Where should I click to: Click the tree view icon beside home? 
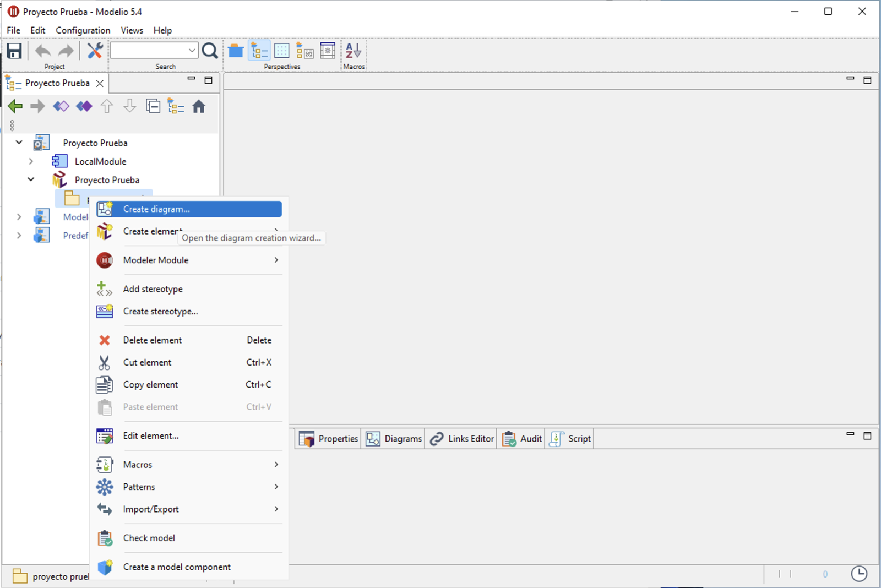coord(176,106)
